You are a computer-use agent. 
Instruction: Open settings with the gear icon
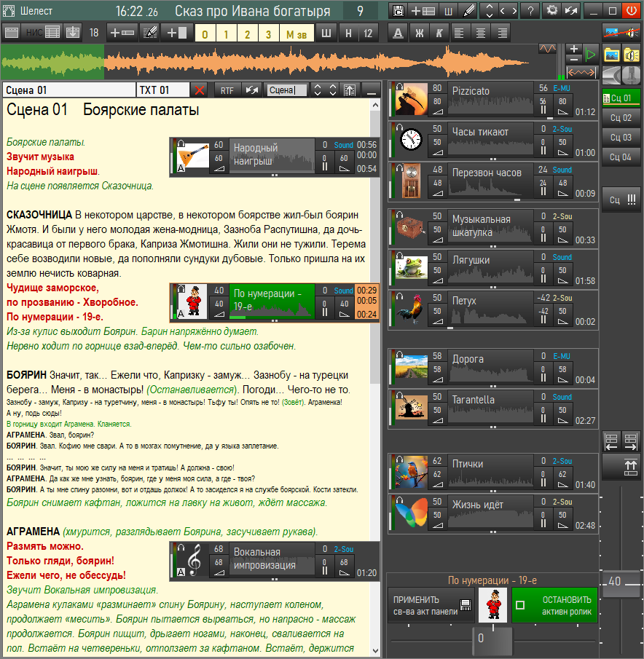click(x=551, y=11)
